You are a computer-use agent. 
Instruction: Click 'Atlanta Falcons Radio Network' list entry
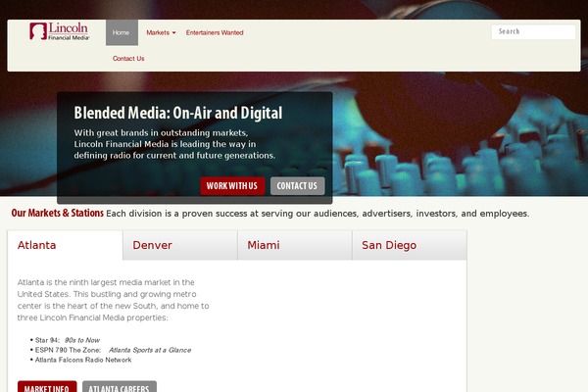coord(83,360)
